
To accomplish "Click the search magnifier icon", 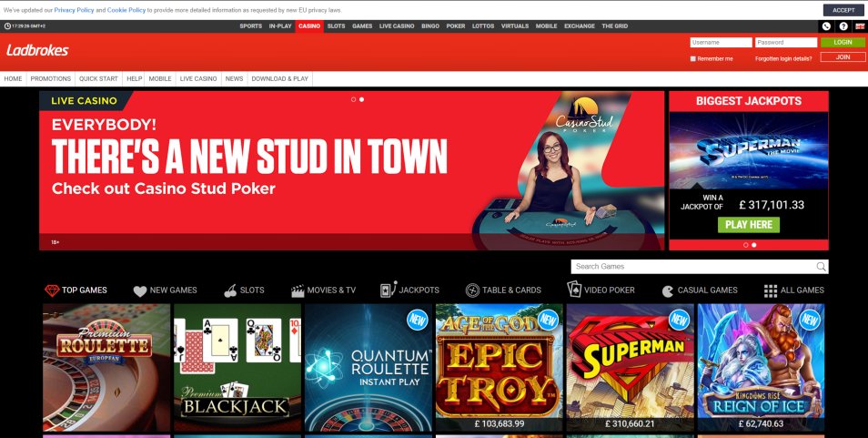I will pyautogui.click(x=821, y=266).
